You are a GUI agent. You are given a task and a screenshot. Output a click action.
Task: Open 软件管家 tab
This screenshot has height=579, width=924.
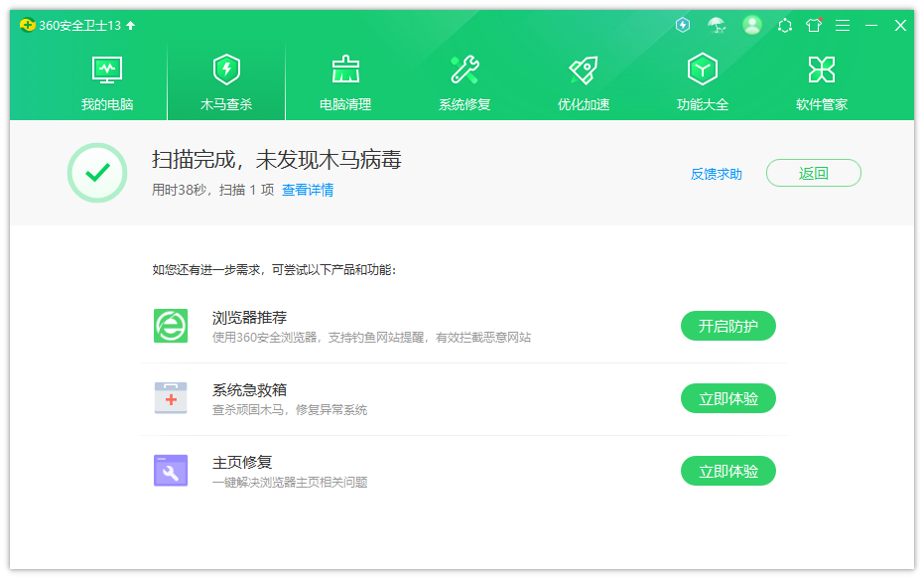tap(822, 82)
